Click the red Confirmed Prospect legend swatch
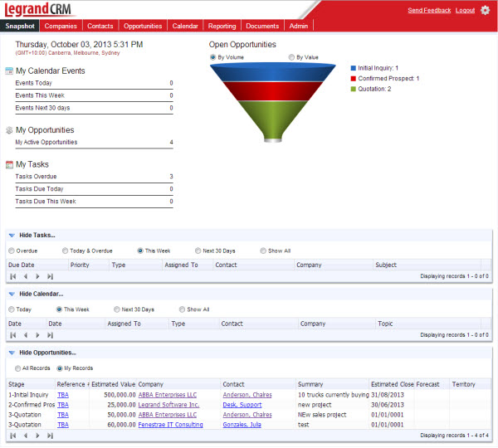498x448 pixels. pyautogui.click(x=353, y=79)
